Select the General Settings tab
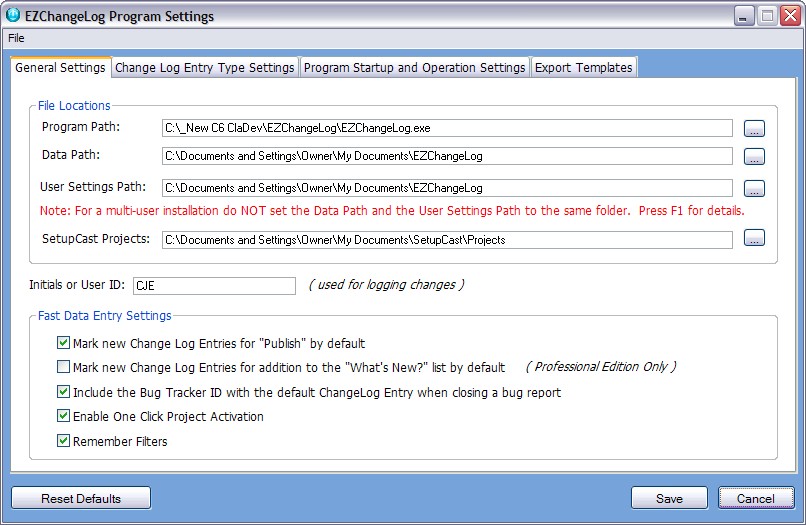 pyautogui.click(x=60, y=67)
